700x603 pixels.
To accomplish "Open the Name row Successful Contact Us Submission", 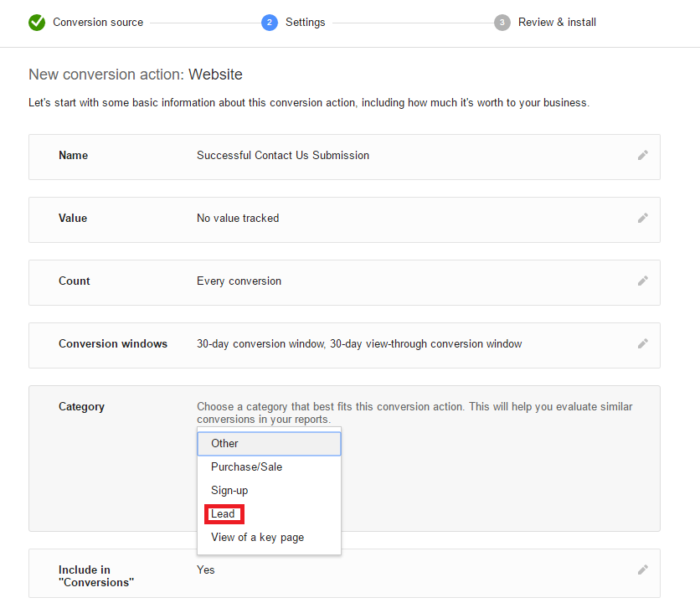I will click(344, 157).
